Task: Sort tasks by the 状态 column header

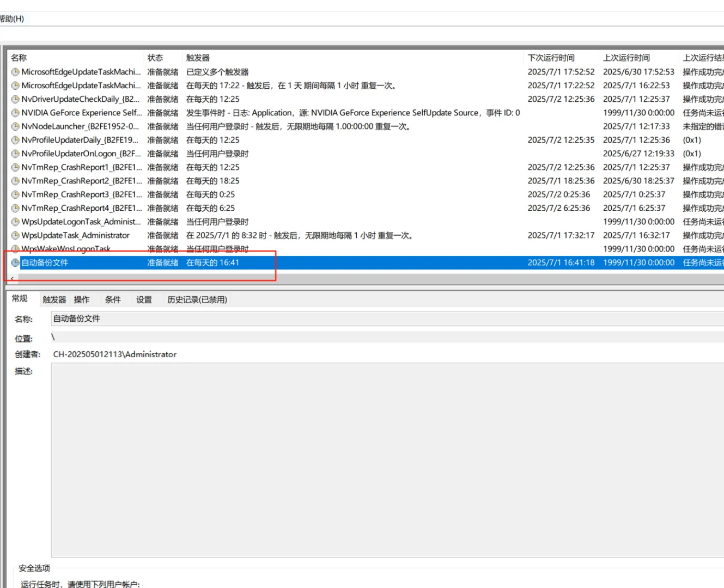Action: (163, 58)
